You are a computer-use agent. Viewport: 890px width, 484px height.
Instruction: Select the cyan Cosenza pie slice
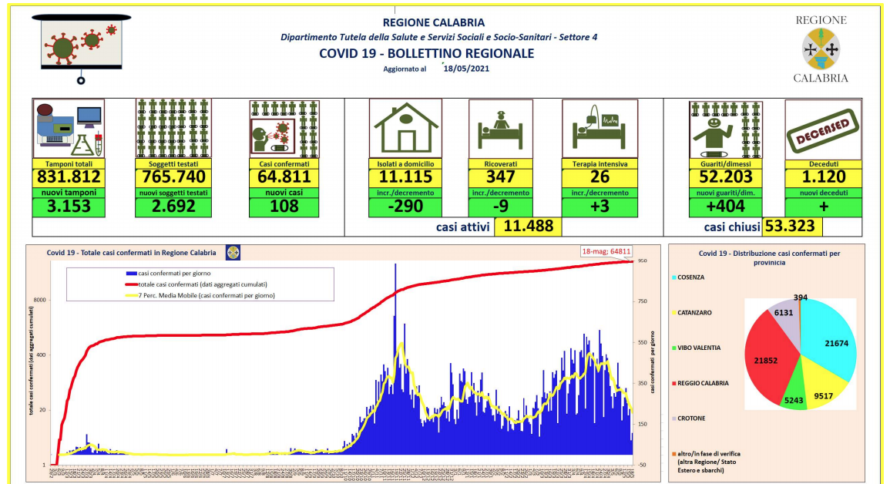coord(826,342)
